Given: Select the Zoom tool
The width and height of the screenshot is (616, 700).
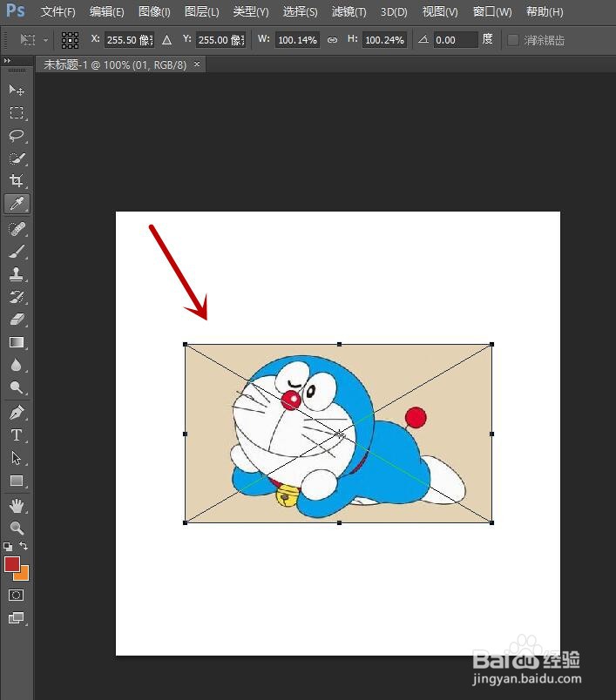Looking at the screenshot, I should (17, 528).
